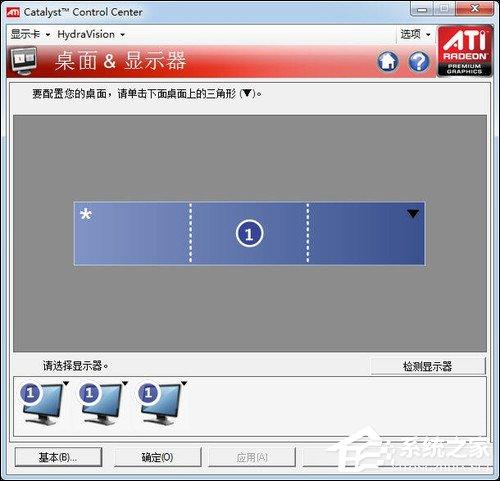The width and height of the screenshot is (500, 481).
Task: Click the 检测显示器 button
Action: click(x=428, y=366)
